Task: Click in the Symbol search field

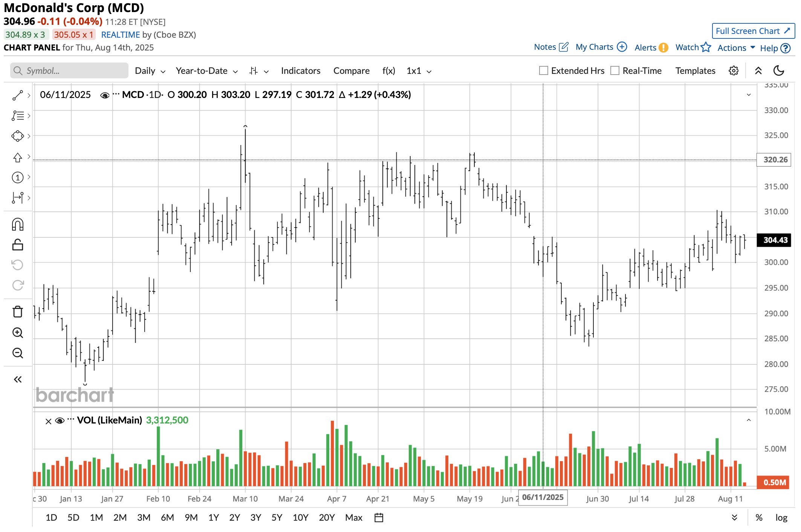Action: 69,71
